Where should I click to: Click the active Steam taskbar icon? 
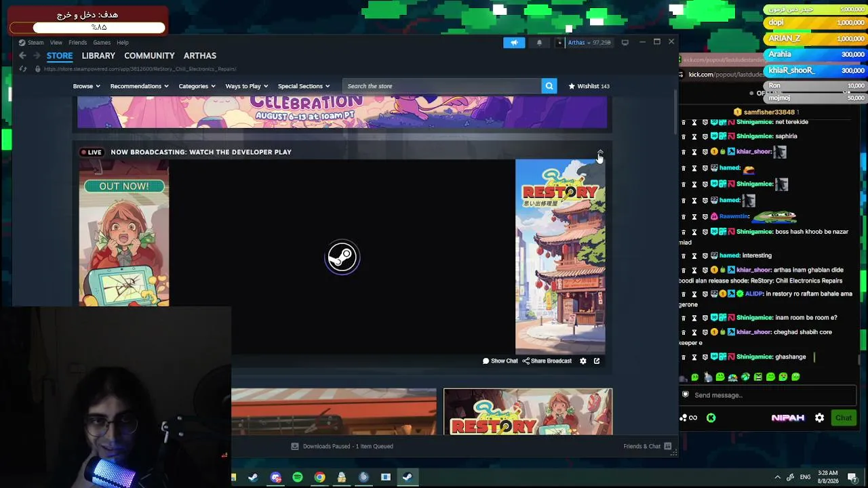[x=408, y=477]
